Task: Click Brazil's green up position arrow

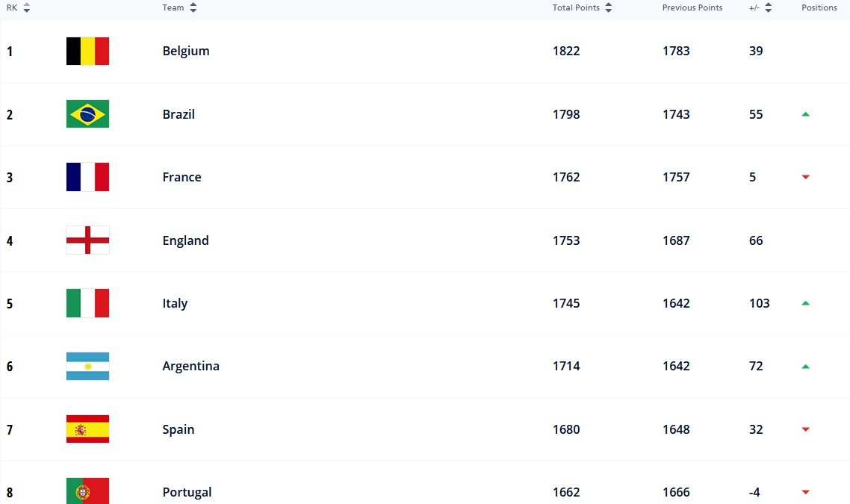Action: [805, 114]
